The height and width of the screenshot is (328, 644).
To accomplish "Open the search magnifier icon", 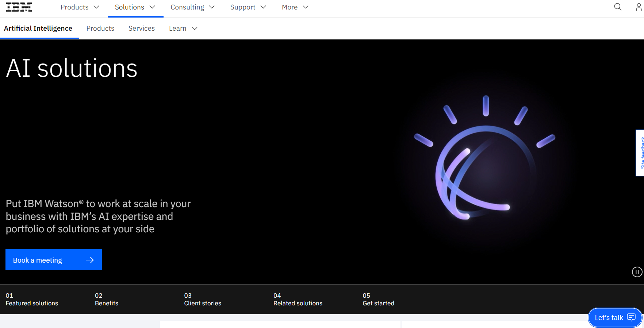I will pos(618,7).
